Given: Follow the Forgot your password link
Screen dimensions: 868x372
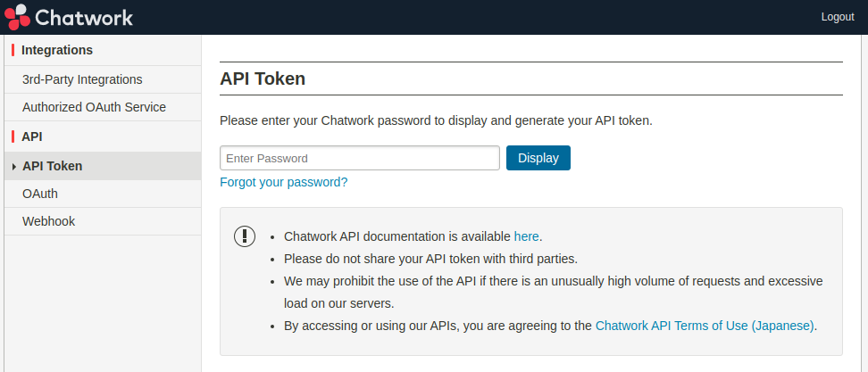Looking at the screenshot, I should point(283,182).
